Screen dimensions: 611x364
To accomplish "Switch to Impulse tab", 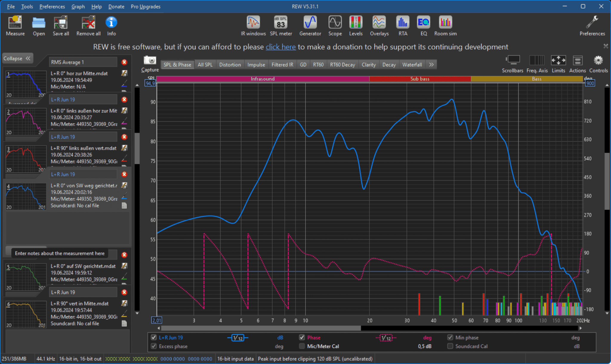I will click(x=256, y=64).
